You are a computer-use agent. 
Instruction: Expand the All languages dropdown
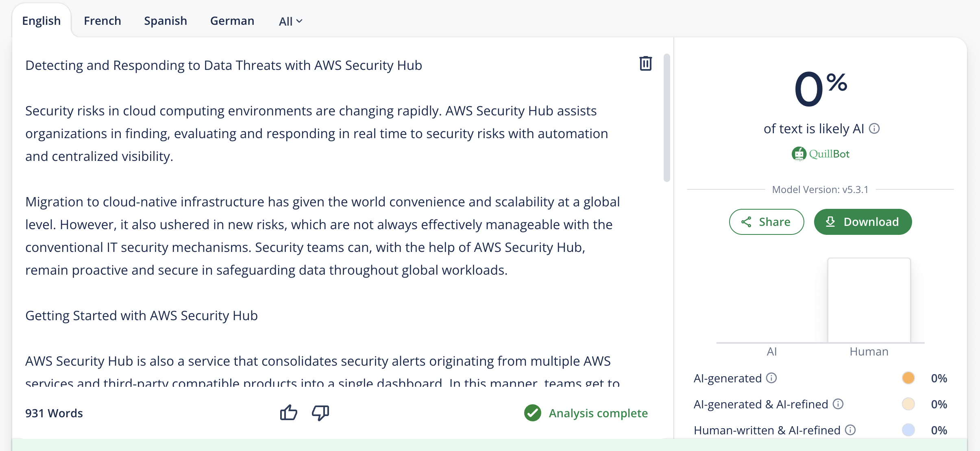pyautogui.click(x=290, y=21)
